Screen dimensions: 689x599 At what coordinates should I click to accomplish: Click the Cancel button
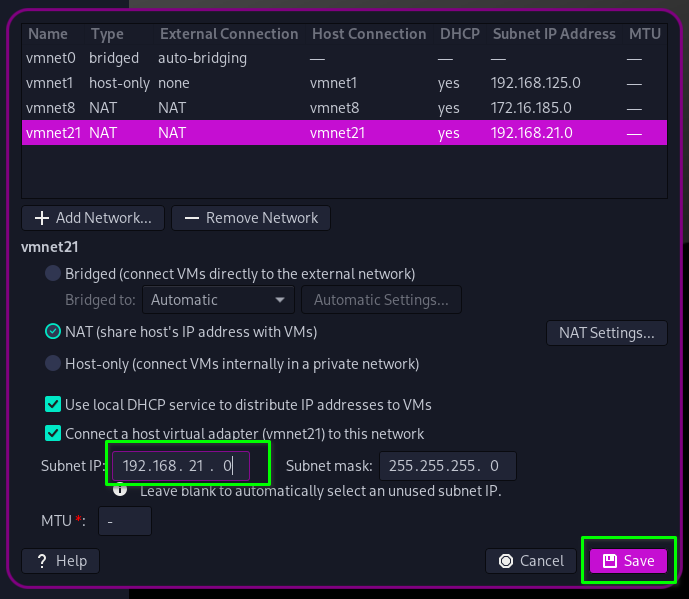(x=532, y=561)
